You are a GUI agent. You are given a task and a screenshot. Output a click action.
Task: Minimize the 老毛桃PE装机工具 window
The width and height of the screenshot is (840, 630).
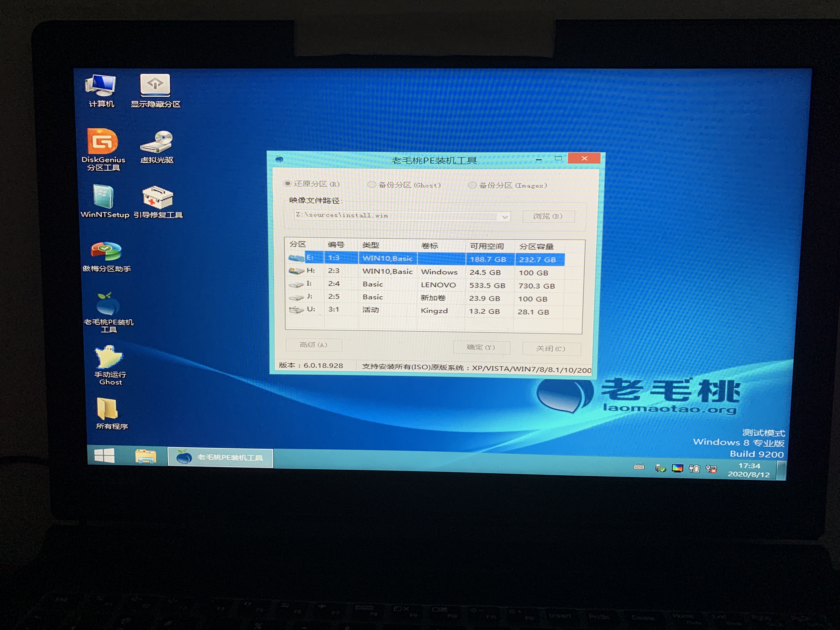tap(539, 160)
